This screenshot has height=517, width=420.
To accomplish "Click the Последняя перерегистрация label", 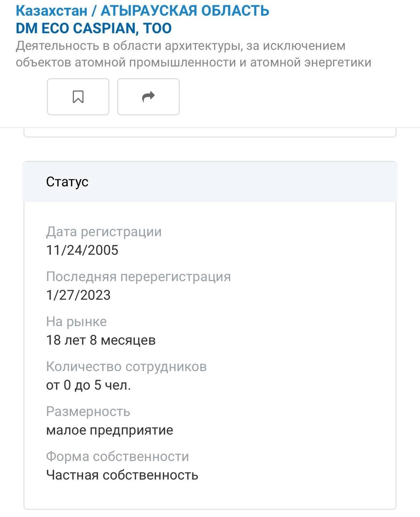I will [x=139, y=277].
